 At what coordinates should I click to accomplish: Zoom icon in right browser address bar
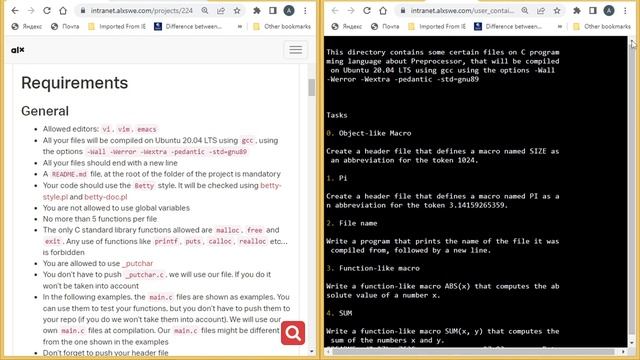coord(525,11)
